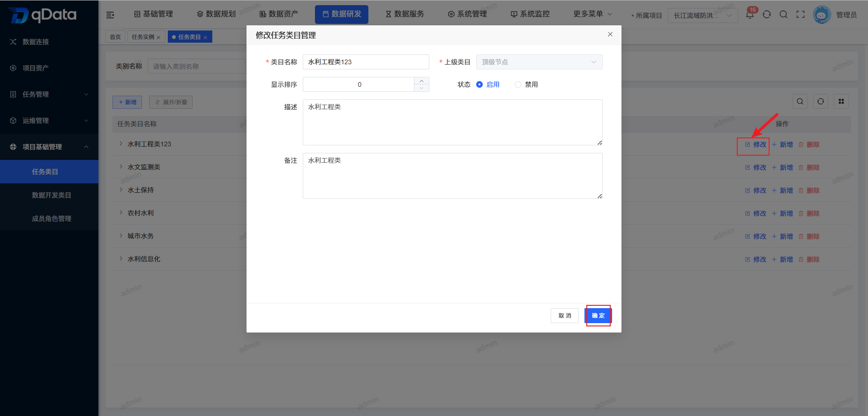The width and height of the screenshot is (868, 416).
Task: Expand the 水利信息化 tree row
Action: (x=120, y=259)
